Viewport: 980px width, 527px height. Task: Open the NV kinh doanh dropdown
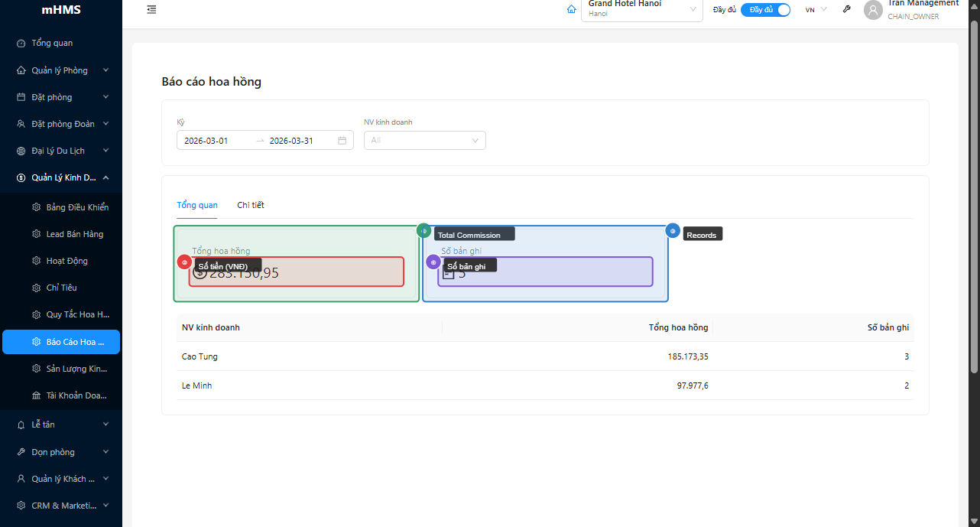(x=424, y=141)
